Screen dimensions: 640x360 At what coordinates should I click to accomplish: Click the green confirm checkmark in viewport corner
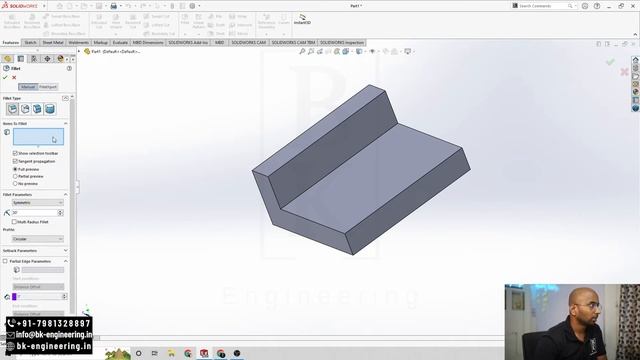coord(610,62)
